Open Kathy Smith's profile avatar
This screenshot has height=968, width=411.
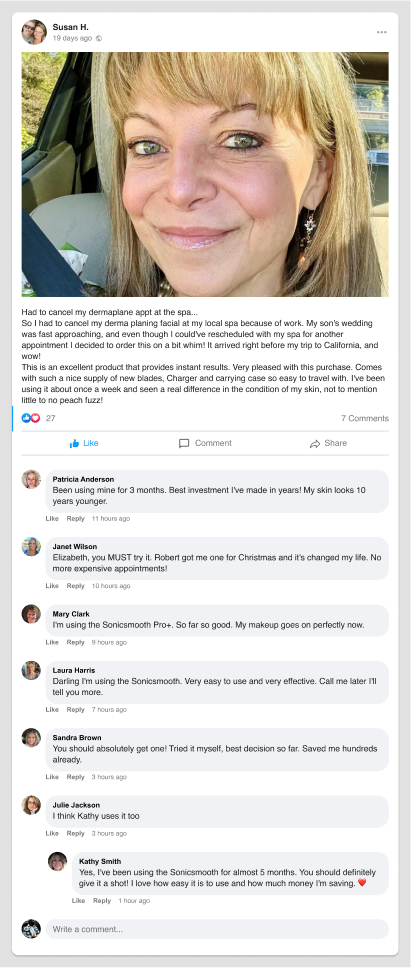click(x=57, y=861)
